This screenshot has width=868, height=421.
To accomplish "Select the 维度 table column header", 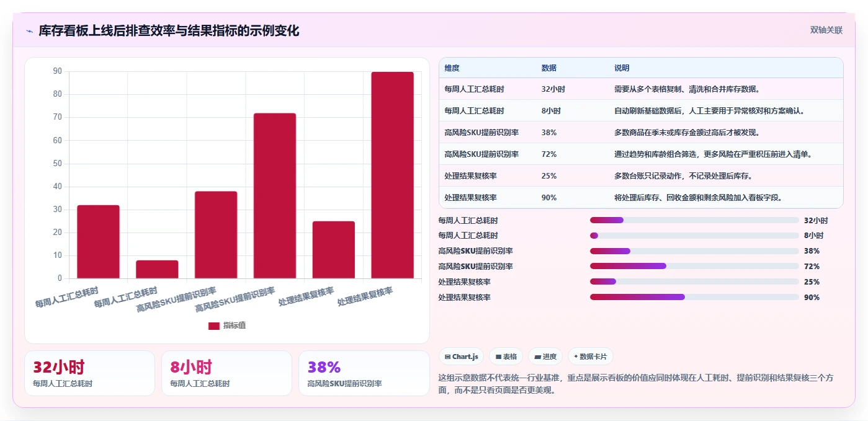I will coord(452,68).
